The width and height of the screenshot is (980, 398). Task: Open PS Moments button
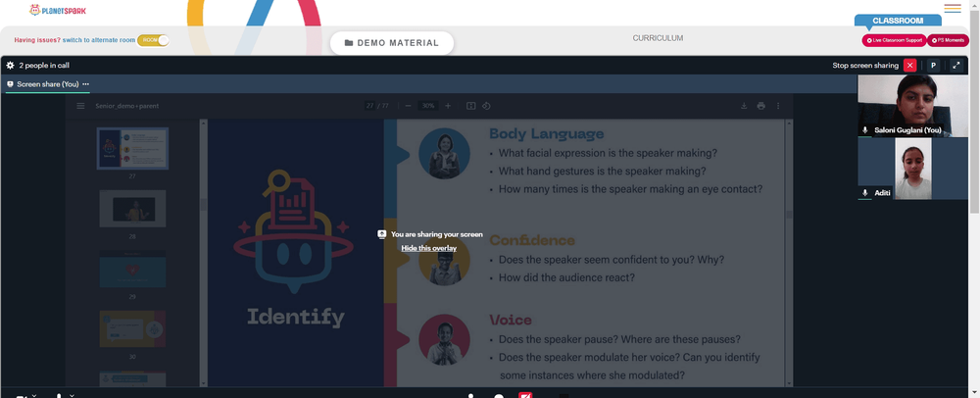tap(948, 40)
